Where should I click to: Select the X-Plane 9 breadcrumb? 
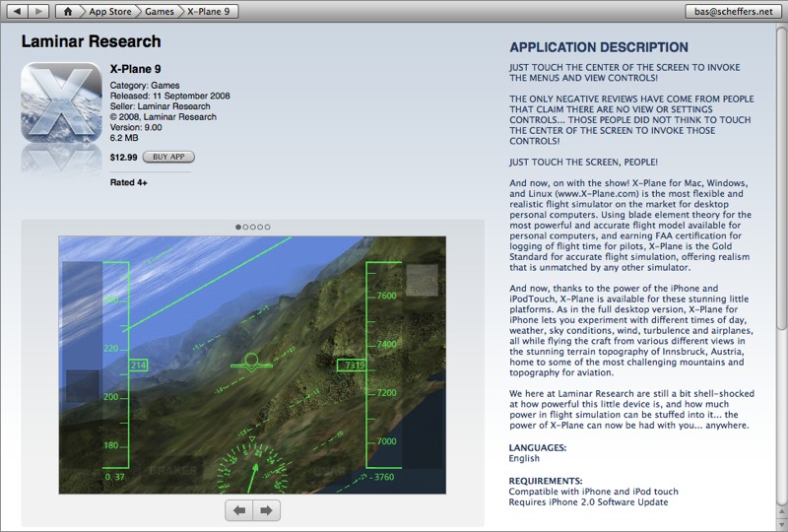209,11
